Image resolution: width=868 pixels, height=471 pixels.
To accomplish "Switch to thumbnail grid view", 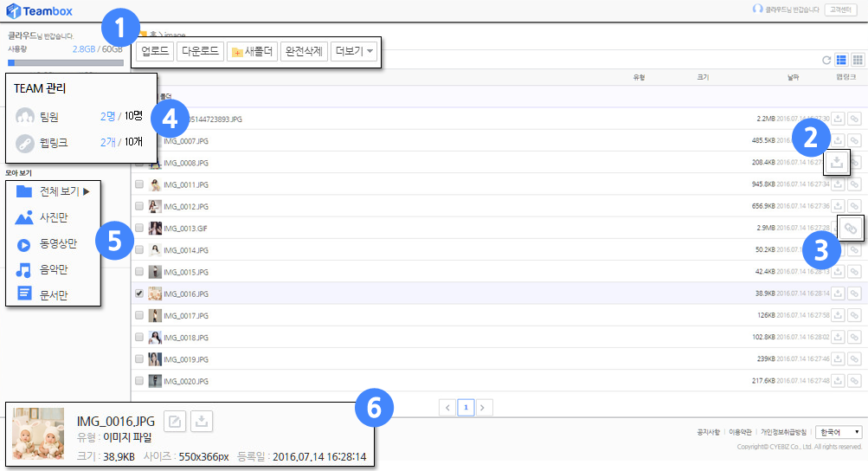I will pyautogui.click(x=857, y=60).
